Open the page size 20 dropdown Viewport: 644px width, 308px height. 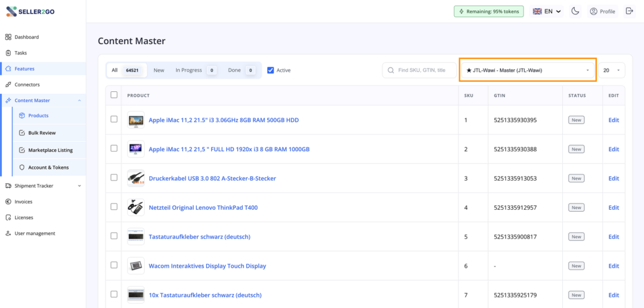tap(611, 71)
